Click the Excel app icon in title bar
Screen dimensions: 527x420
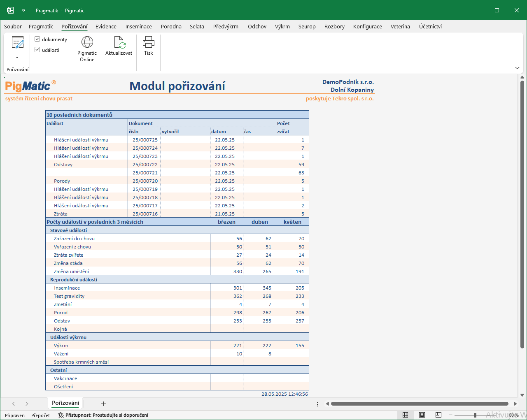[x=10, y=10]
